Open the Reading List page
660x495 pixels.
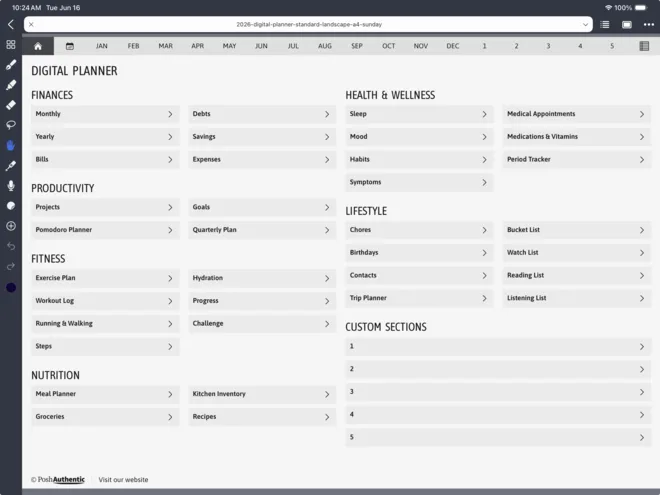pyautogui.click(x=577, y=275)
